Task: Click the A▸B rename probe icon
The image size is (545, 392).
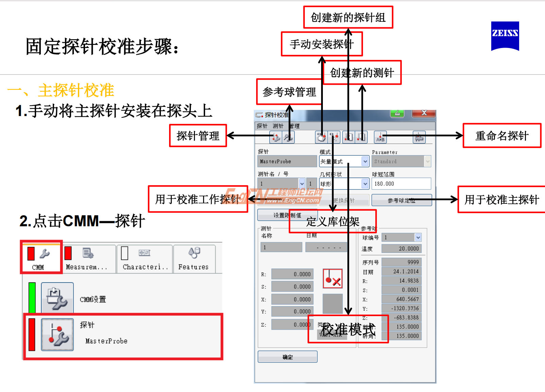Action: tap(380, 137)
